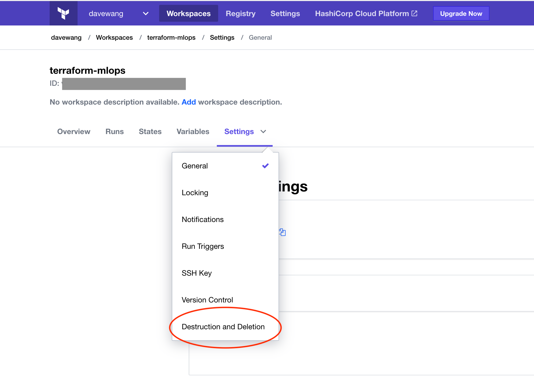Select General in the settings menu
Screen dimensions: 534x392
(225, 166)
